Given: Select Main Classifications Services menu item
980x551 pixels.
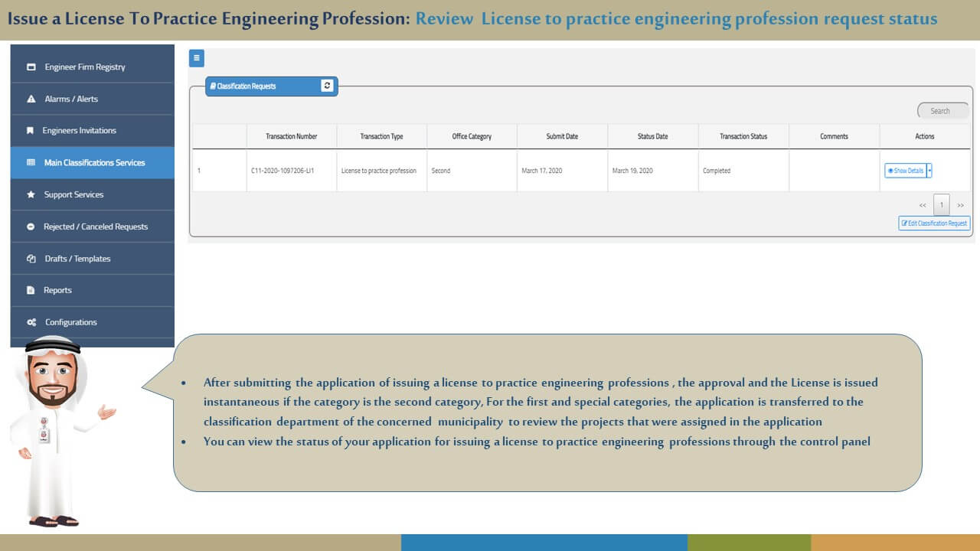Looking at the screenshot, I should coord(94,162).
